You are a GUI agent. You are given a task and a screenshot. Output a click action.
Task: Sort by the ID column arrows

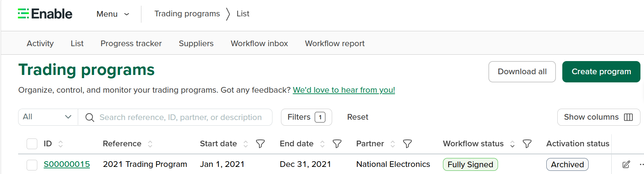[61, 144]
